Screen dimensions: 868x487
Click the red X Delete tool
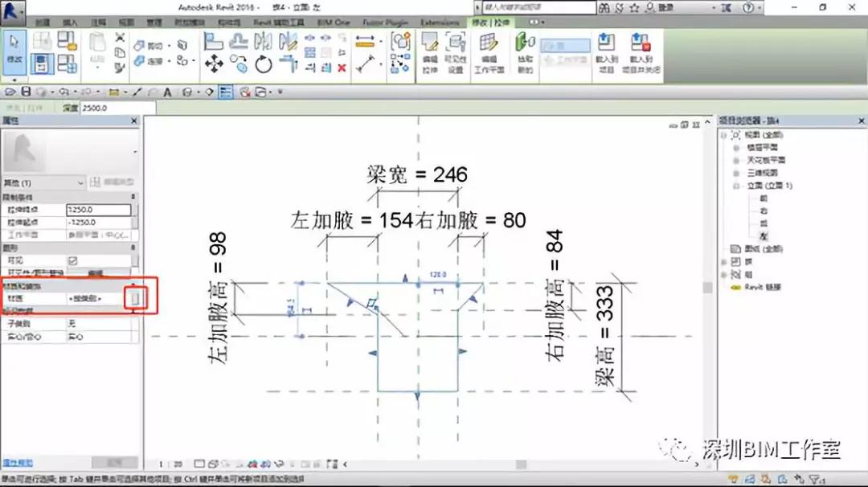342,68
